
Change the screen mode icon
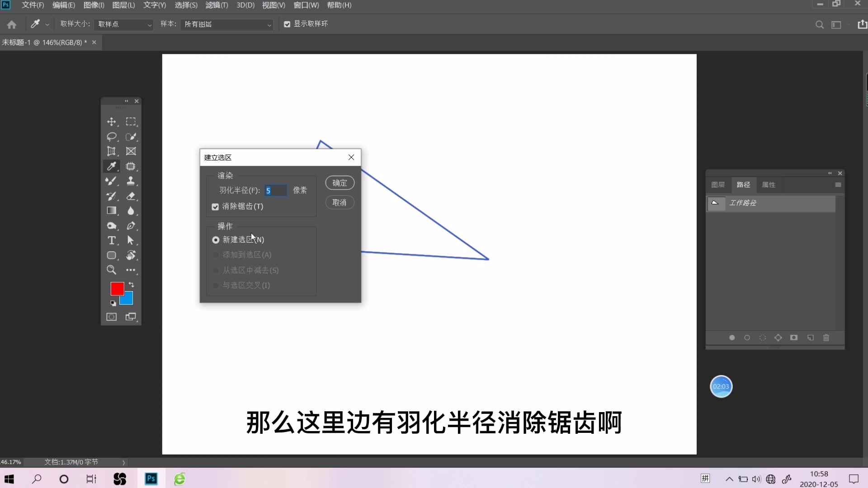(131, 317)
